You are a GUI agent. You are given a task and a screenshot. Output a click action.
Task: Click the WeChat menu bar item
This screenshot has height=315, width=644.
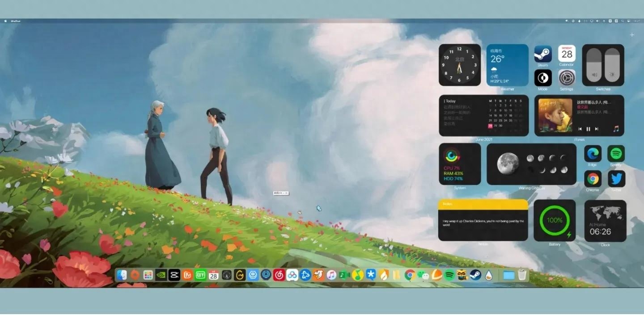17,21
